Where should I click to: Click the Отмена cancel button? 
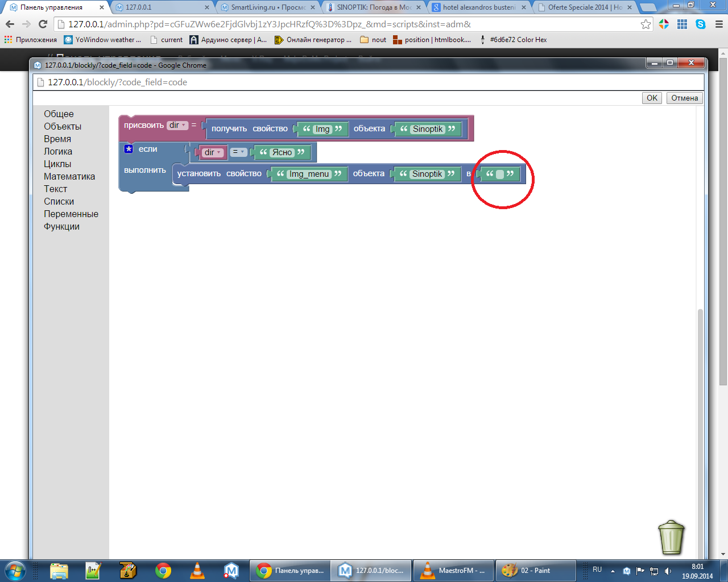coord(684,98)
